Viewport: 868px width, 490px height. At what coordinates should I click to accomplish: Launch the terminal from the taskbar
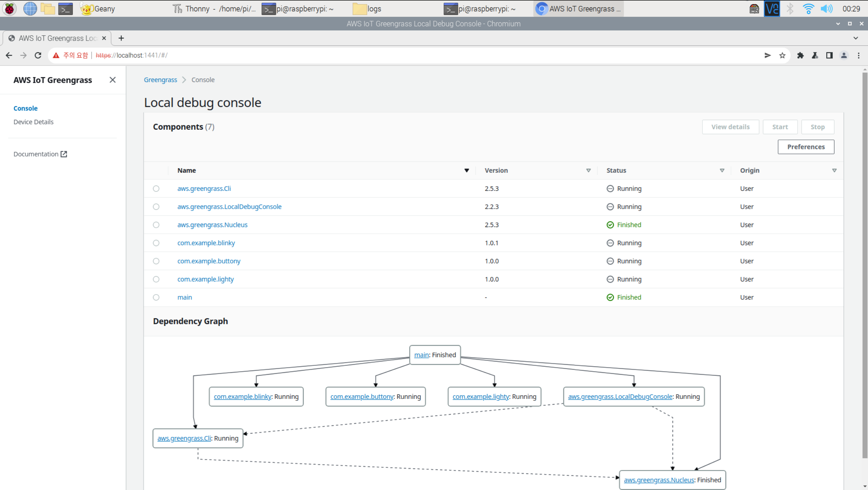point(65,9)
